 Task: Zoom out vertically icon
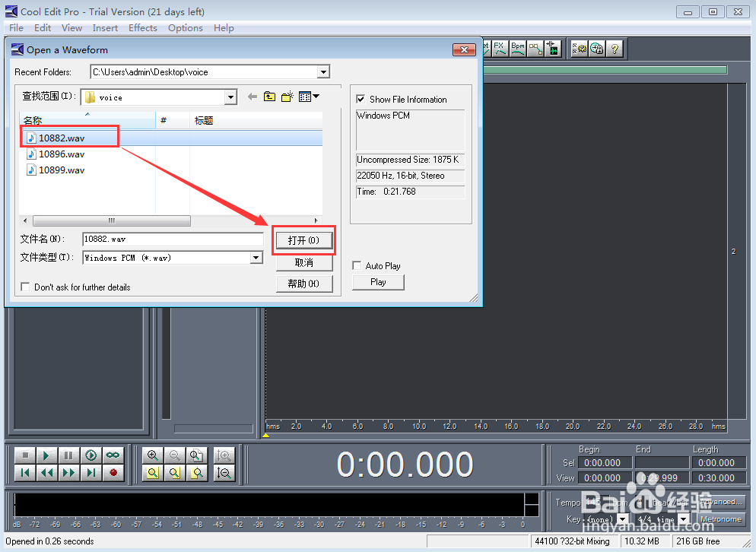pyautogui.click(x=224, y=472)
